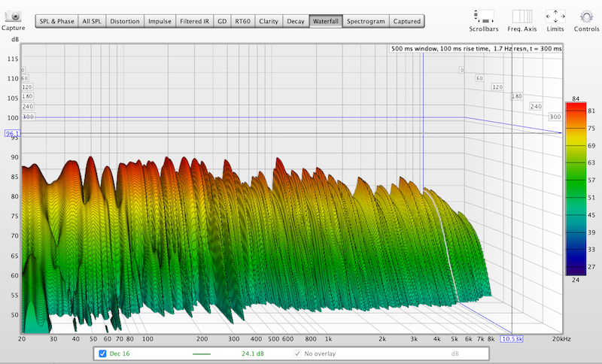Screen dimensions: 602x364
Task: Click the 300 time label on right axis
Action: (555, 117)
